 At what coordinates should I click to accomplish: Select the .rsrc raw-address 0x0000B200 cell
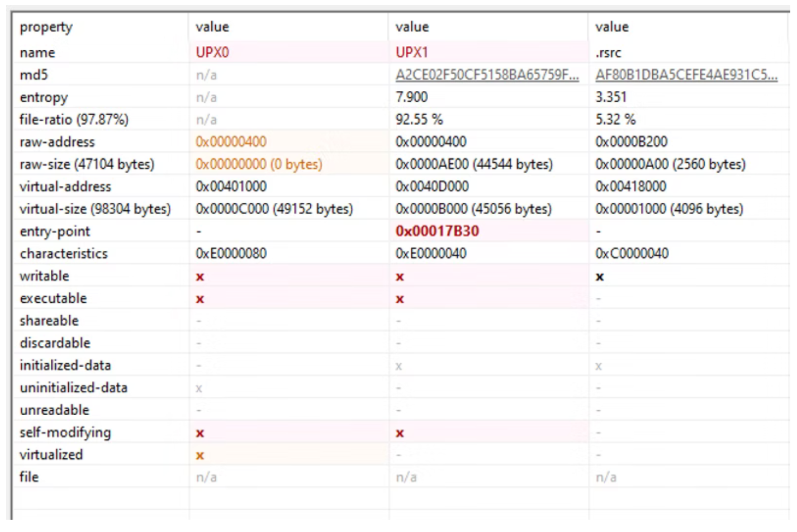click(631, 142)
